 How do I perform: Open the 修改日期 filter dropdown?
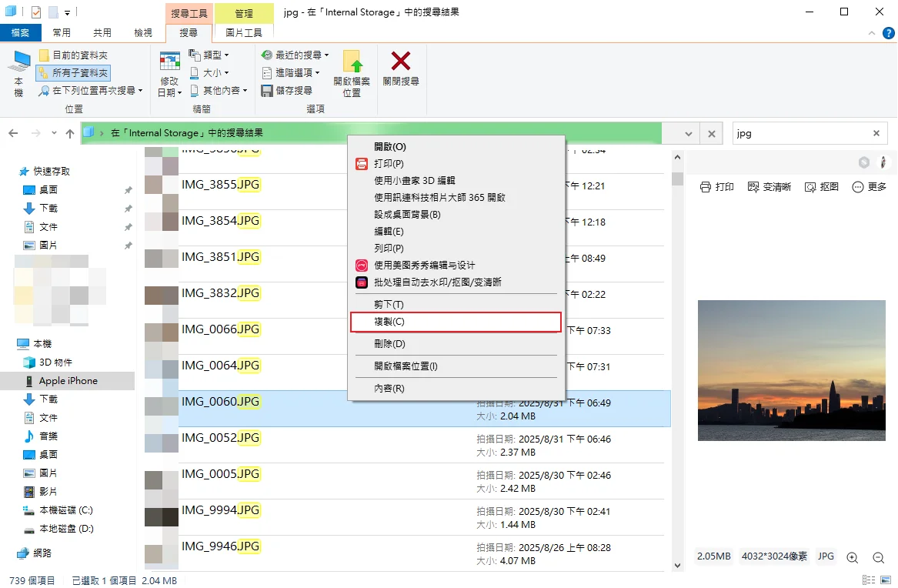pyautogui.click(x=169, y=73)
